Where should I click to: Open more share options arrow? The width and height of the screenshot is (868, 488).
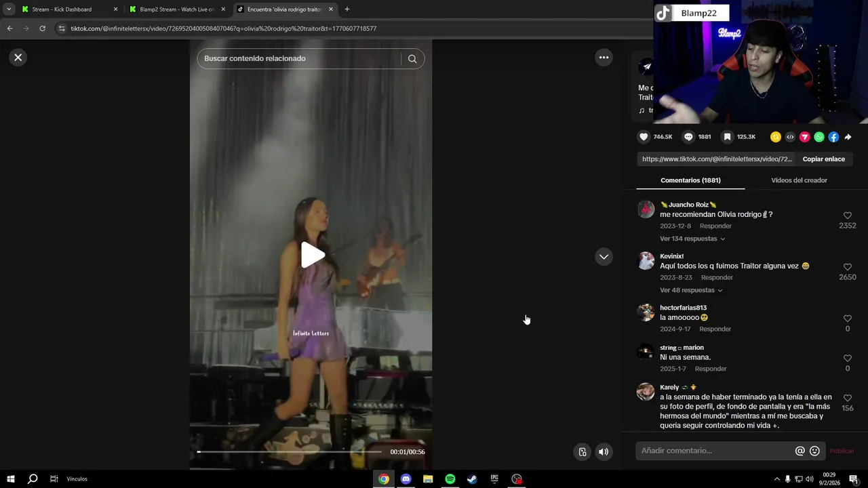coord(848,137)
